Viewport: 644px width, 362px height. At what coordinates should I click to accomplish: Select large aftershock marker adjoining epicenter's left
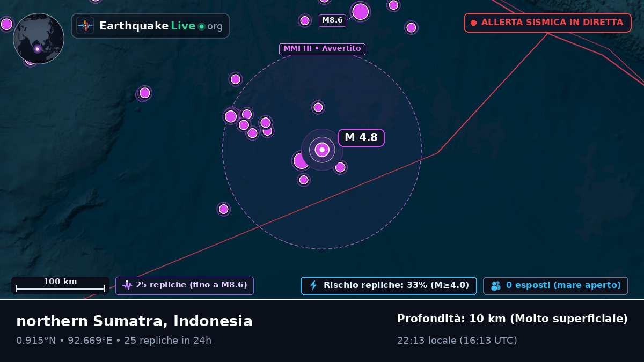pos(301,160)
